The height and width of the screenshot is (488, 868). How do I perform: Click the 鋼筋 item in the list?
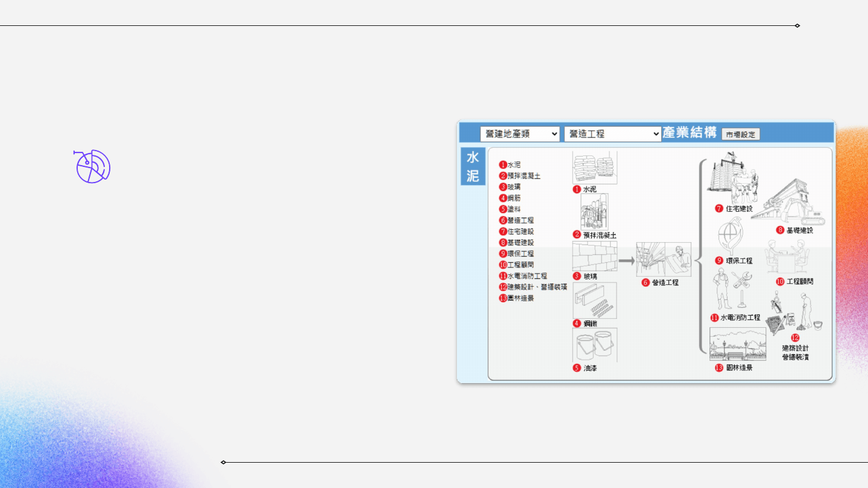pos(514,198)
